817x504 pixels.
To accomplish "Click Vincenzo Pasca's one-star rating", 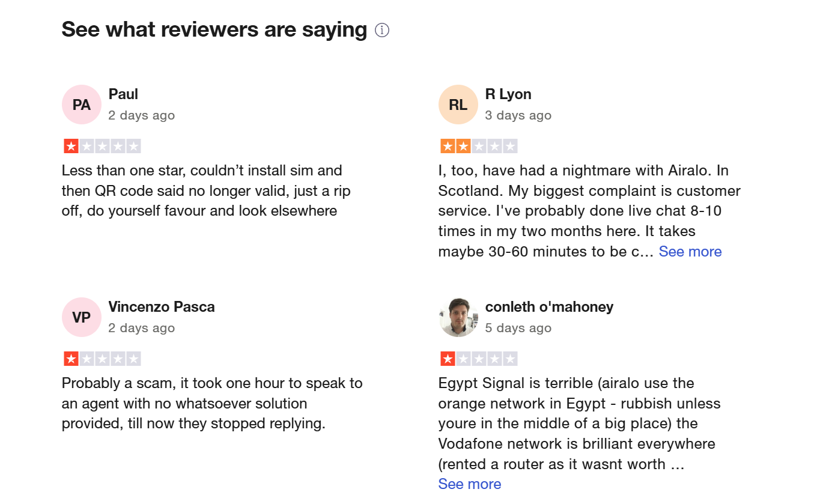I will [102, 359].
